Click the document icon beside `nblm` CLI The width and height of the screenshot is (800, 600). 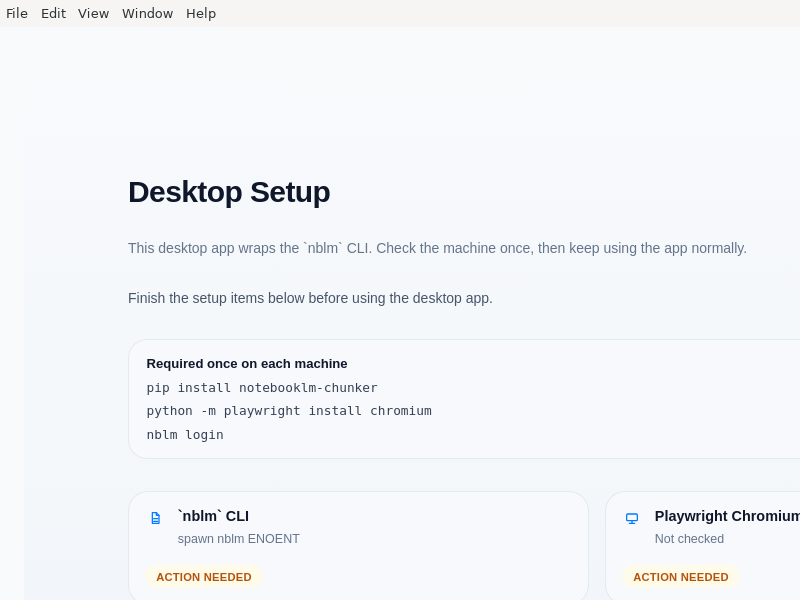(156, 518)
